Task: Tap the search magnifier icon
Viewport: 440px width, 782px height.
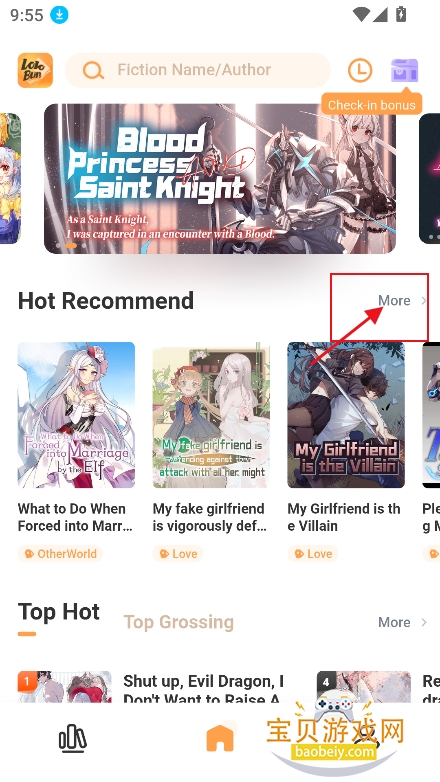Action: [93, 70]
